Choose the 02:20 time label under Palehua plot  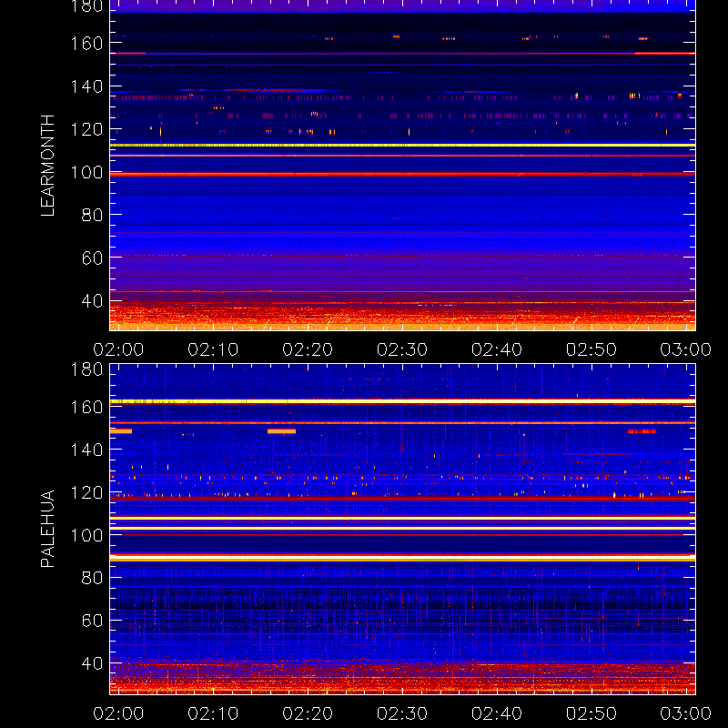pos(308,713)
